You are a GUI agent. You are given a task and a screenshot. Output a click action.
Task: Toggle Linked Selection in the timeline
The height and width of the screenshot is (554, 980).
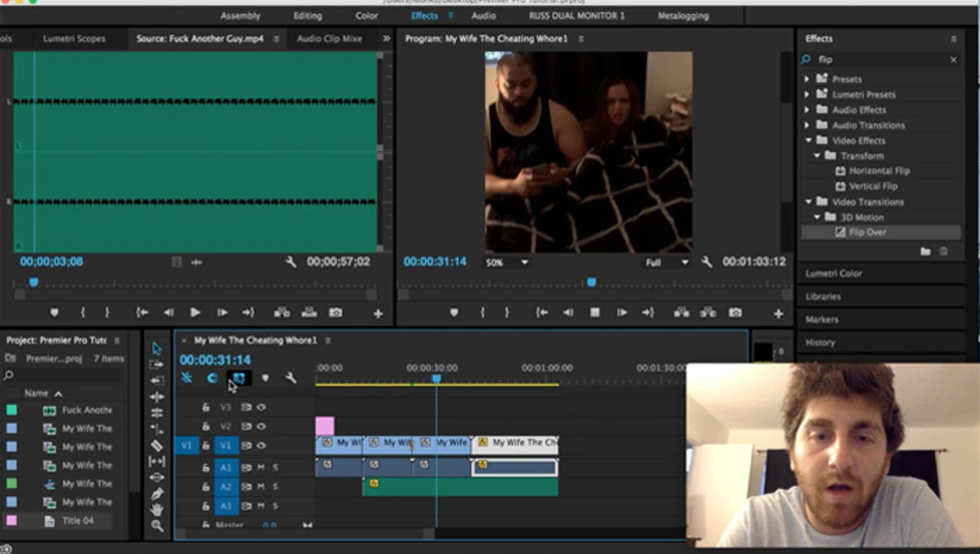click(x=238, y=378)
